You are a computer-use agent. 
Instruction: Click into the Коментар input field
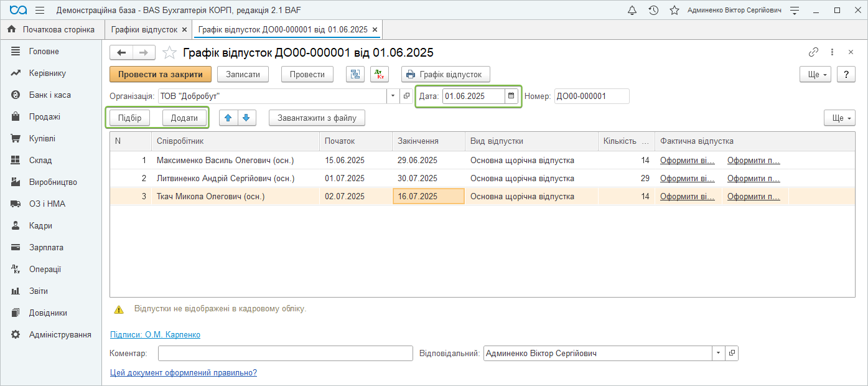click(x=285, y=354)
